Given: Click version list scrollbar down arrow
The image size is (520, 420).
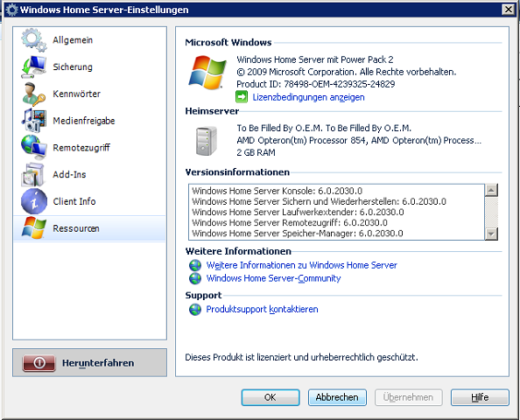Looking at the screenshot, I should 491,234.
